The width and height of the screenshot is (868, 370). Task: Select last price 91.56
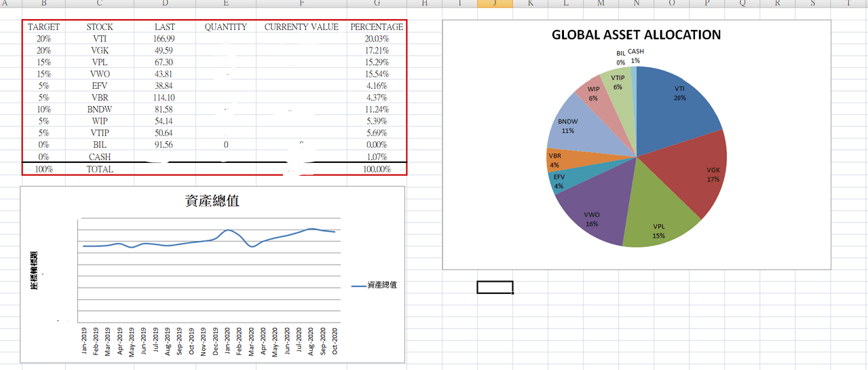165,145
